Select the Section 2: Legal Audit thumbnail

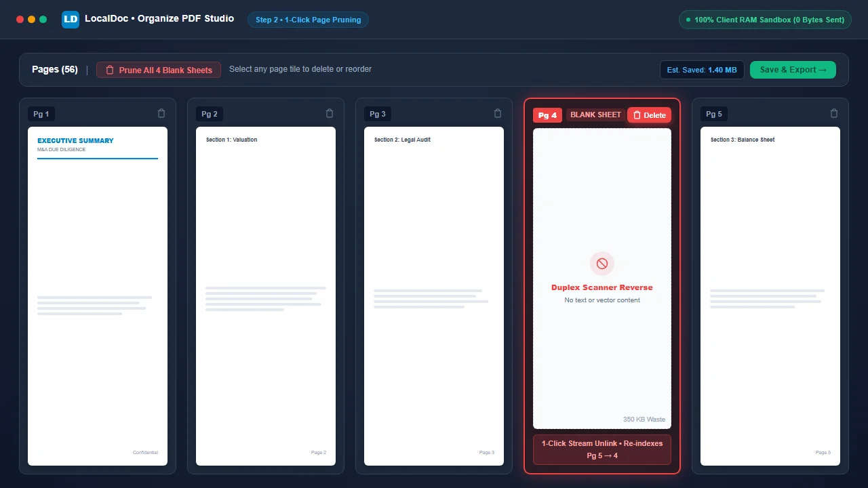click(434, 296)
